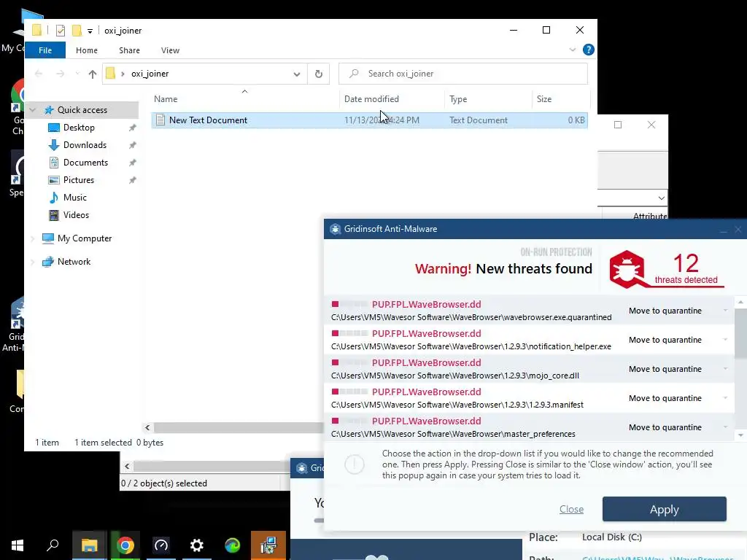
Task: Refresh the oxi_joiner folder
Action: pos(319,74)
